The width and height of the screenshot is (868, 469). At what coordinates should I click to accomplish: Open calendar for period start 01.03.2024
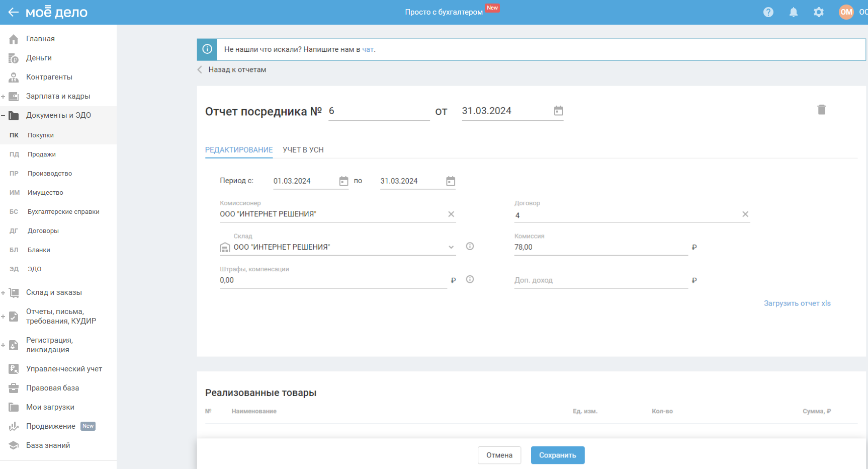(x=343, y=181)
